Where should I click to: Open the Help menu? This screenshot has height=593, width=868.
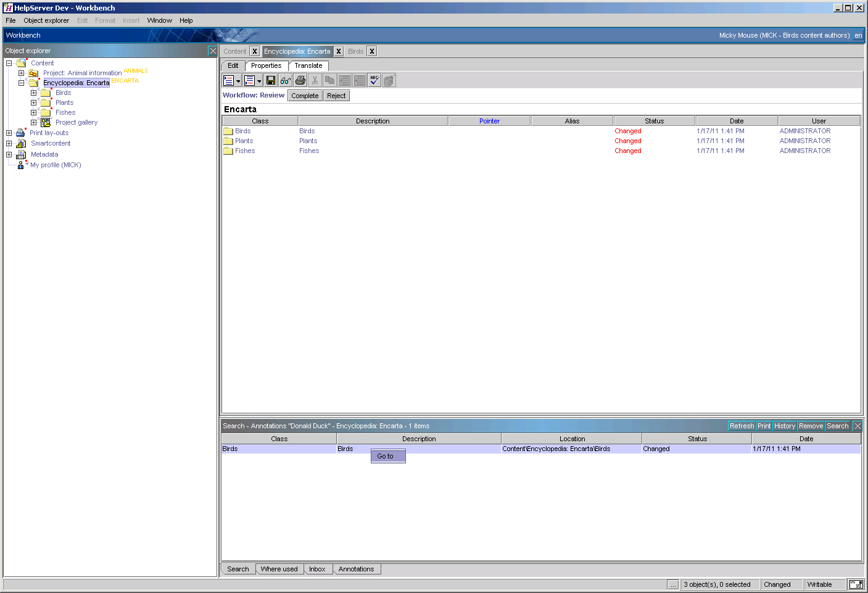tap(186, 20)
